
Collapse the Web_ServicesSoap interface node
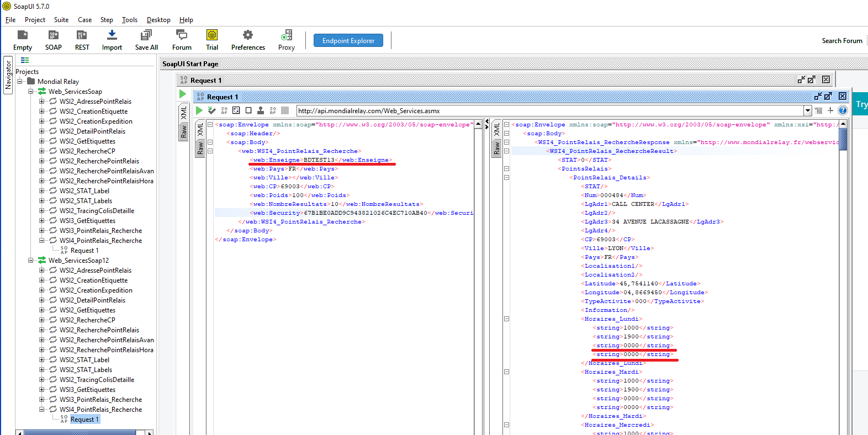click(31, 91)
